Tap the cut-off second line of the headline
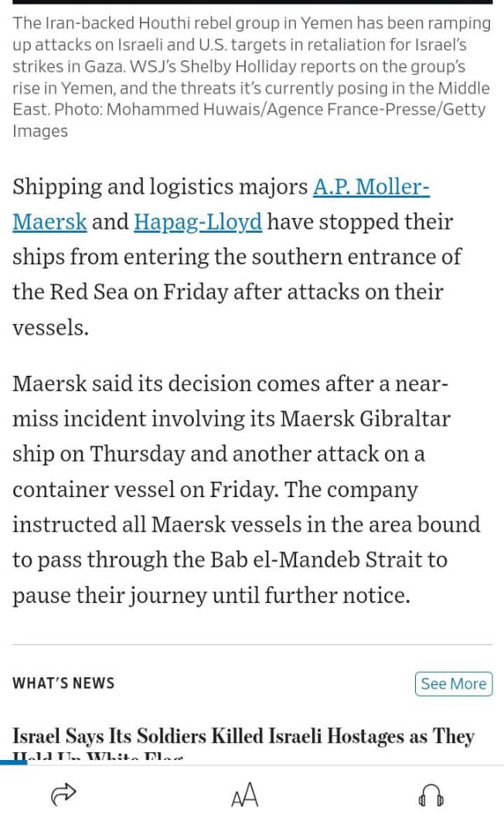Viewport: 504px width, 835px height. (98, 756)
